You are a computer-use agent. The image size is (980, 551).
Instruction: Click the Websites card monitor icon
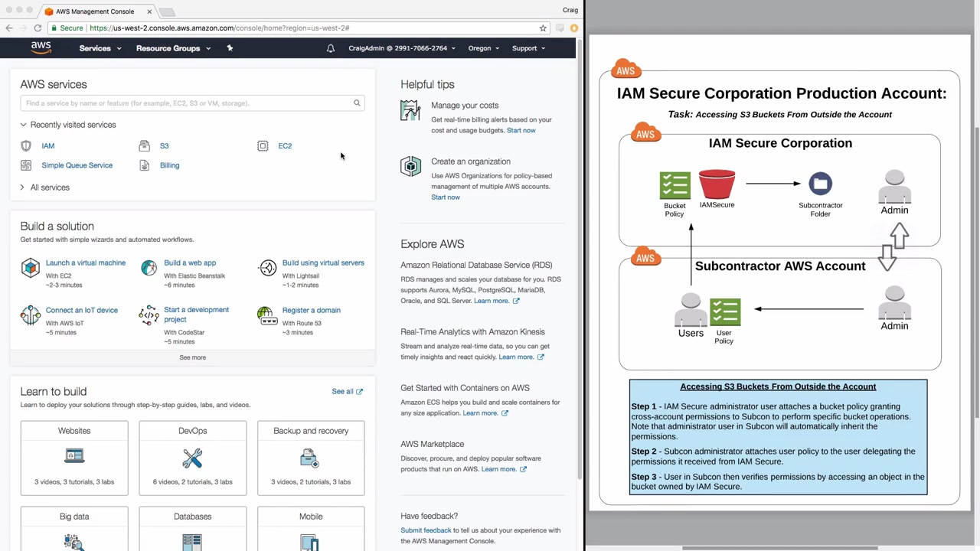74,456
